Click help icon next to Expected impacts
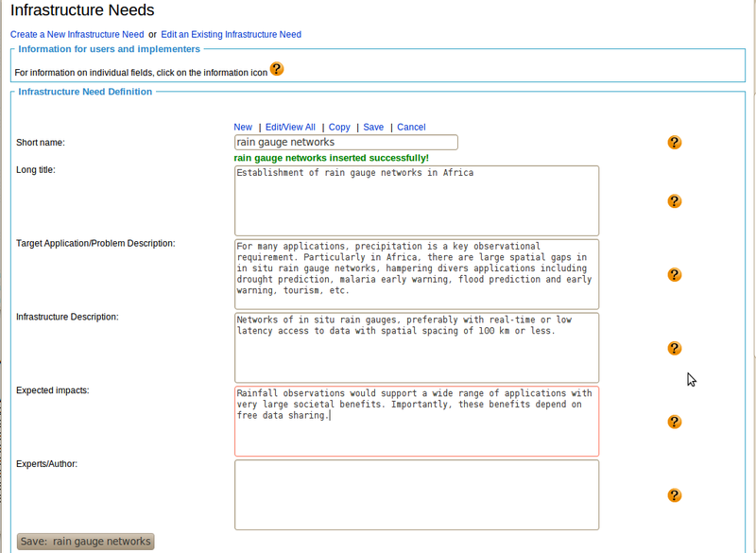Screen dimensions: 756x553 [x=674, y=422]
